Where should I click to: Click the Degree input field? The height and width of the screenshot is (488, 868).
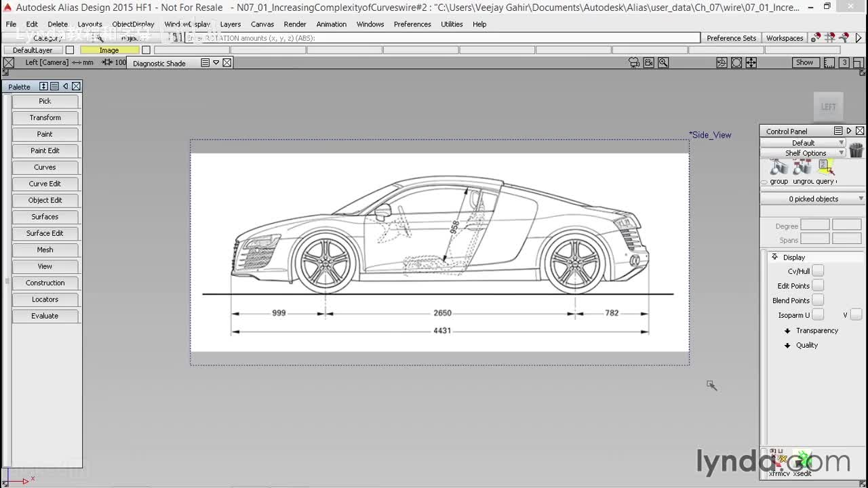coord(814,225)
